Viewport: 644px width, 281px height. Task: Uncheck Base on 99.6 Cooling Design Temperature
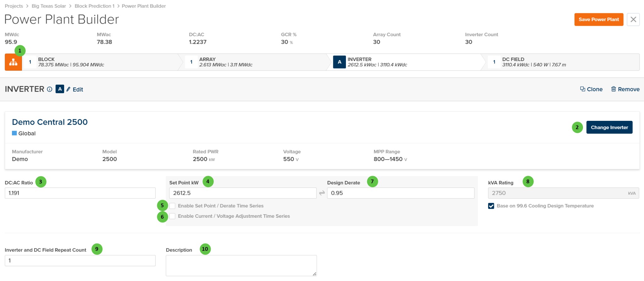pyautogui.click(x=491, y=206)
